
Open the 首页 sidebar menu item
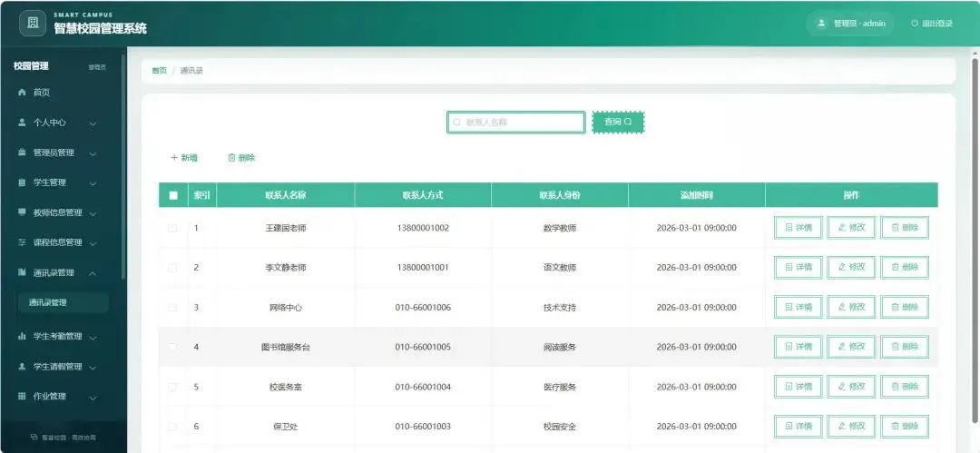click(x=62, y=92)
